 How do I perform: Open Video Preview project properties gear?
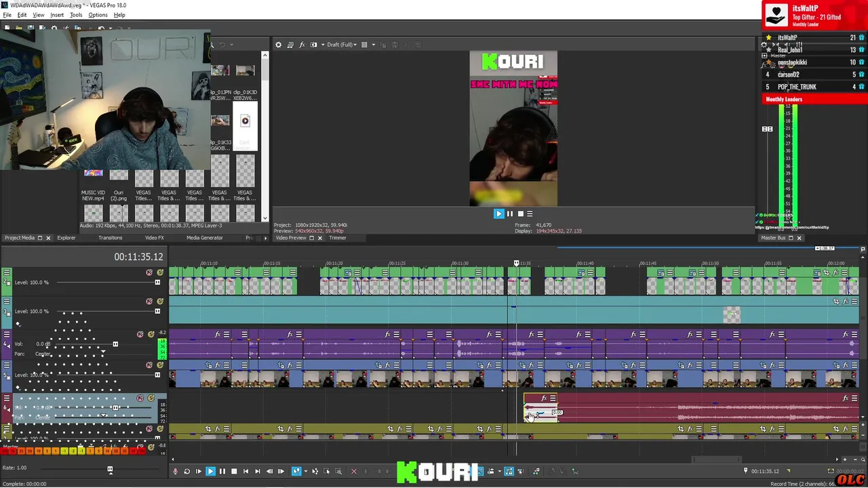pos(278,45)
